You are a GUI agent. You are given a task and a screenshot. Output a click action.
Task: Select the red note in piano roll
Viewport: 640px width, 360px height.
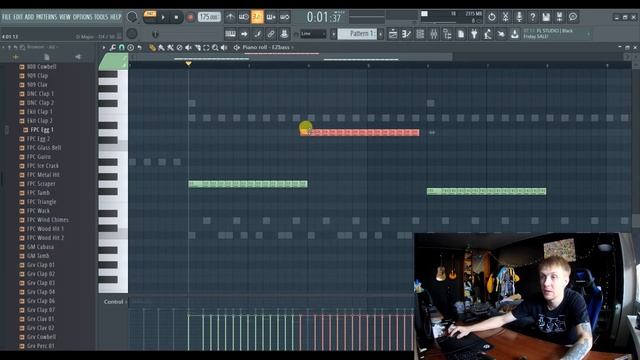[x=360, y=132]
